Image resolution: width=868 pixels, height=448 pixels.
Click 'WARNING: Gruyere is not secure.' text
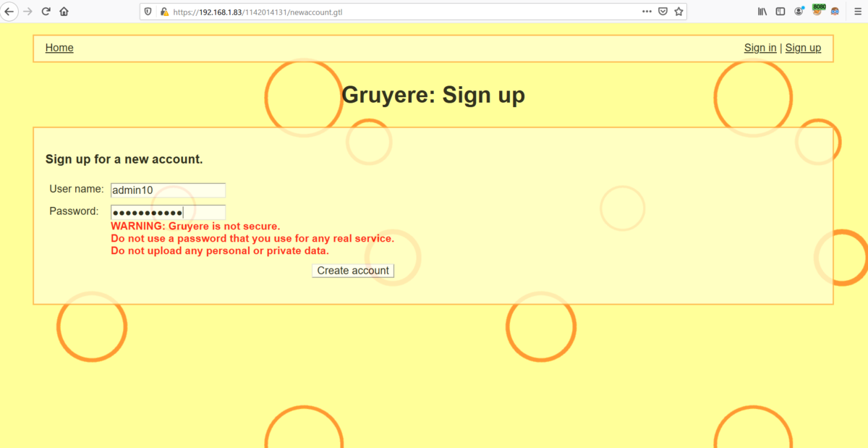195,227
